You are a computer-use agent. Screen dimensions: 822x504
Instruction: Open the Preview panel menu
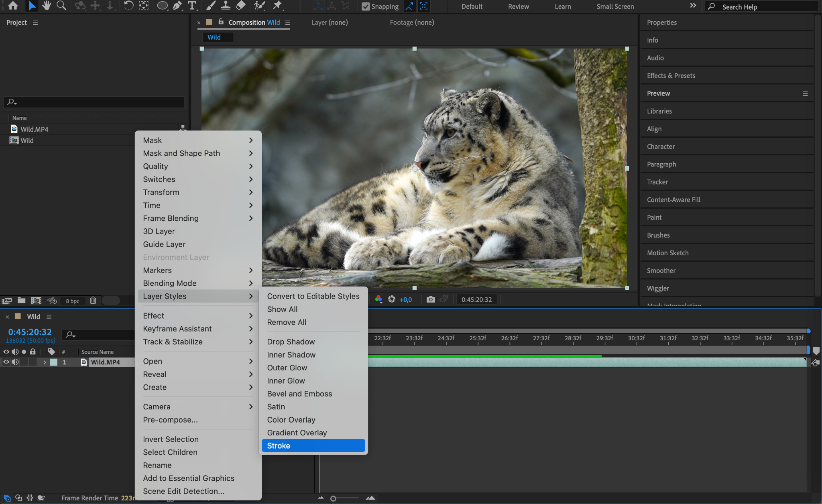click(x=805, y=93)
